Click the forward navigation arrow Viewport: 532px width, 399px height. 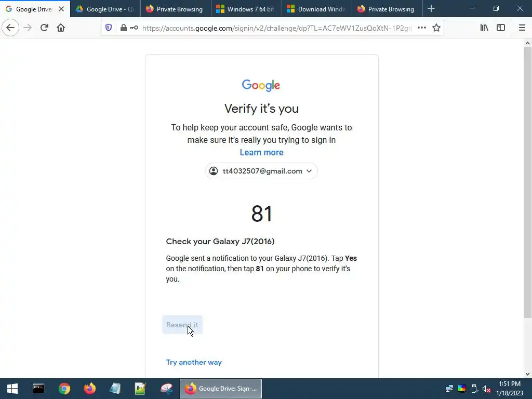coord(28,28)
